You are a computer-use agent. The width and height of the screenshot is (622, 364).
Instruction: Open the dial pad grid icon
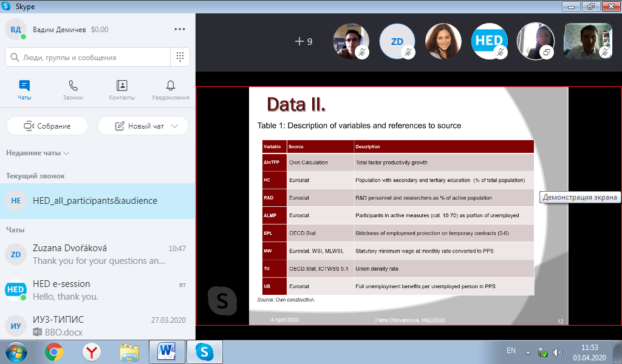(180, 57)
